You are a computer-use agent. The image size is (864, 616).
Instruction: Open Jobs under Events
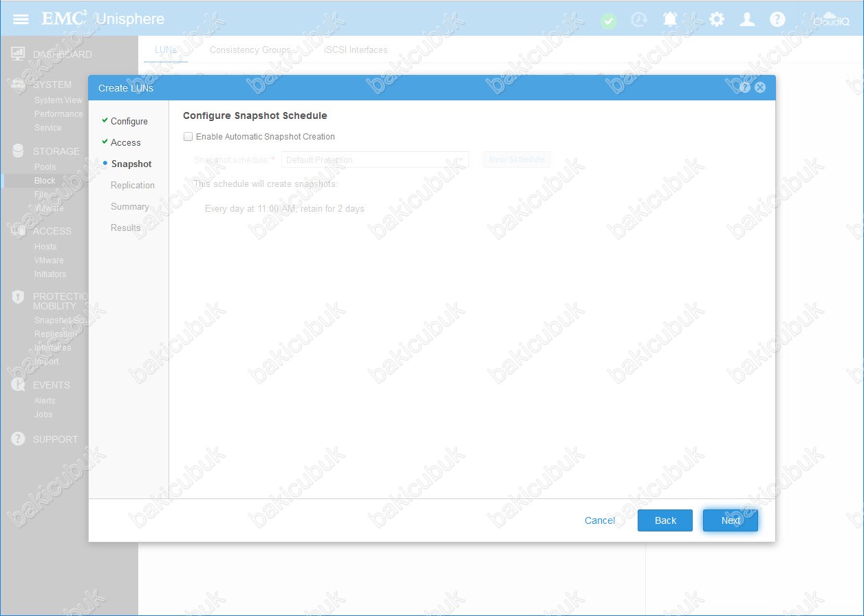43,415
